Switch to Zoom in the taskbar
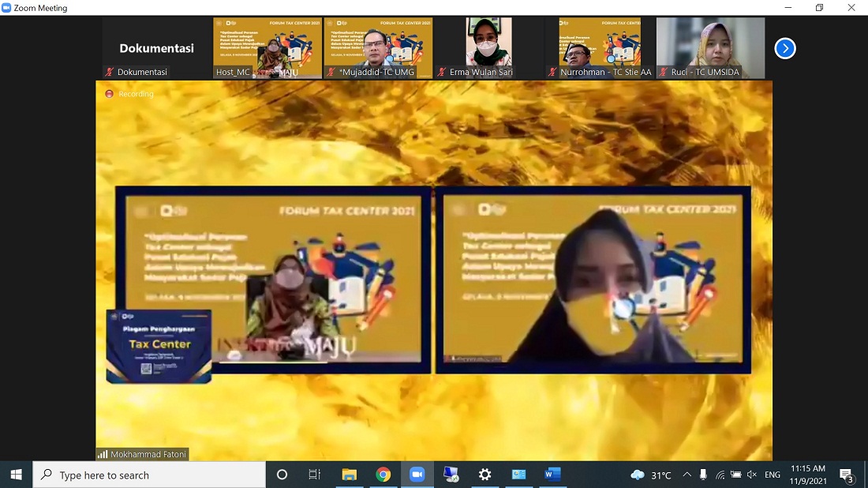 pos(417,475)
